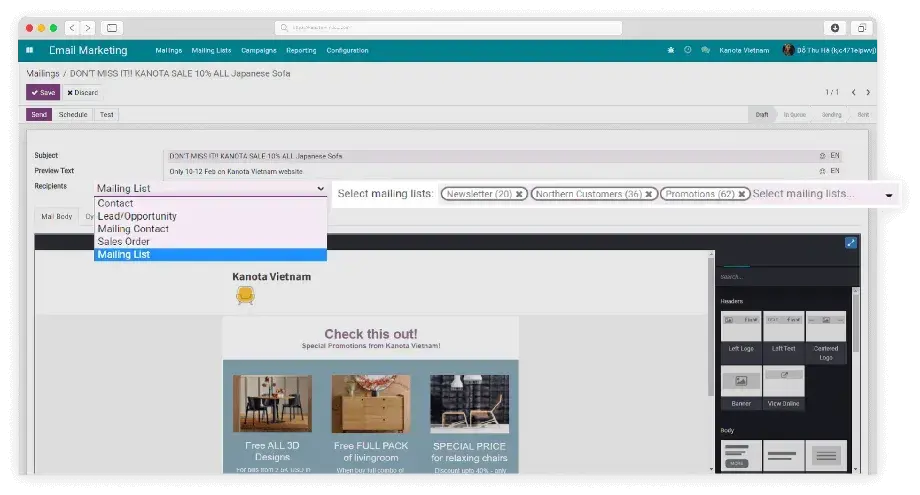Open the conversations chat icon

[x=705, y=50]
